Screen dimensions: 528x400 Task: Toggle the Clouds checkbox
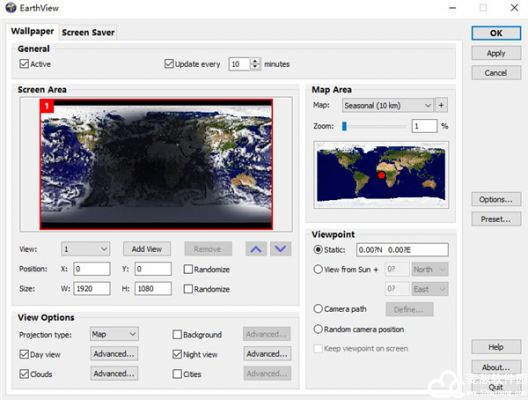[24, 374]
